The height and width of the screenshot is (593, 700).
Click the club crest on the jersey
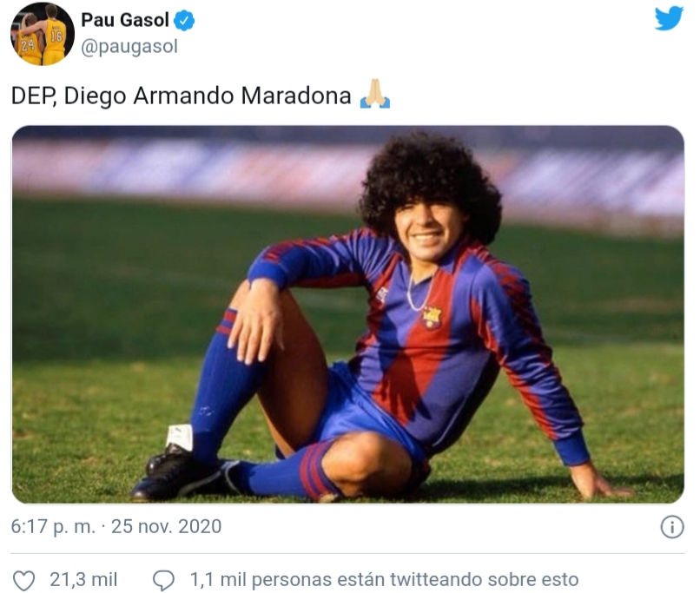tap(432, 317)
